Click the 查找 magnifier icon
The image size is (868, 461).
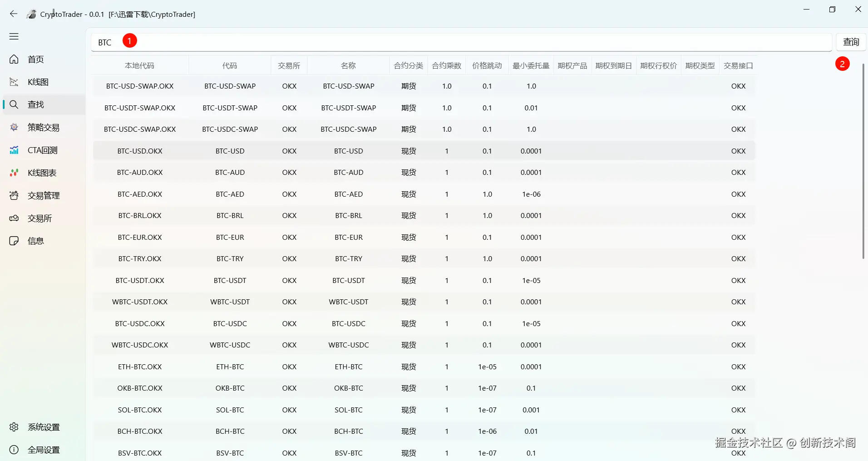click(14, 104)
